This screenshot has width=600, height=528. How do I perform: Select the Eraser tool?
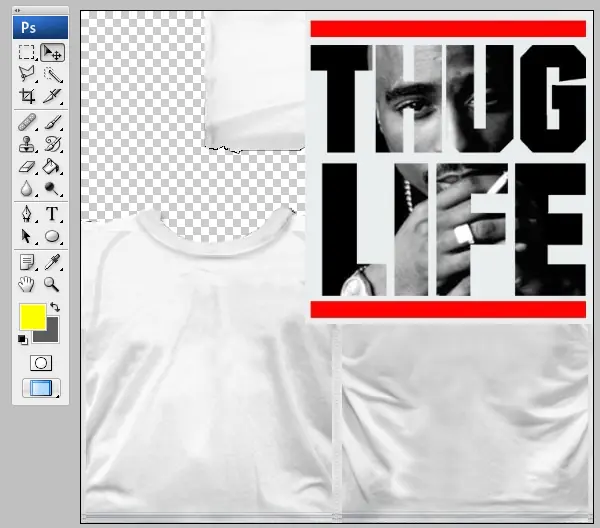coord(27,167)
